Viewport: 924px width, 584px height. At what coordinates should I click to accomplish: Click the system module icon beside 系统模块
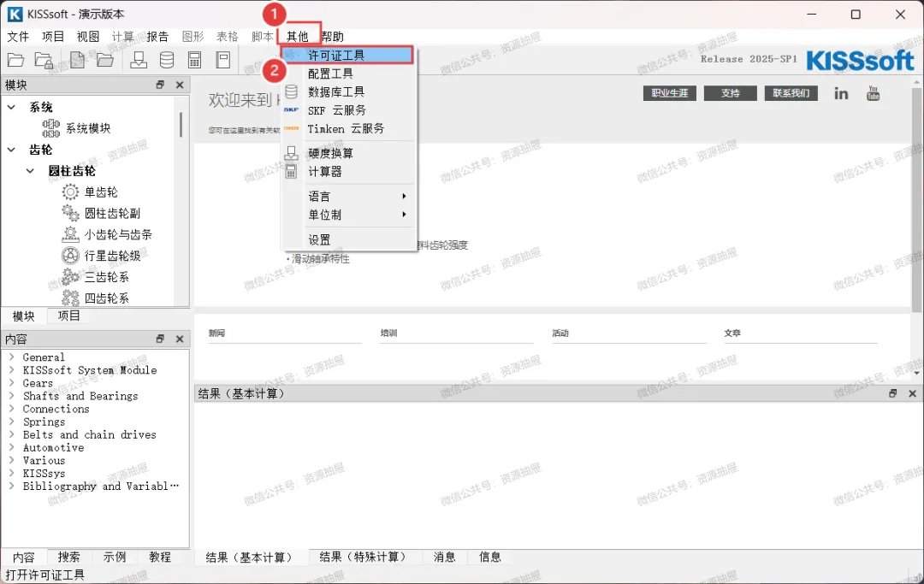51,127
